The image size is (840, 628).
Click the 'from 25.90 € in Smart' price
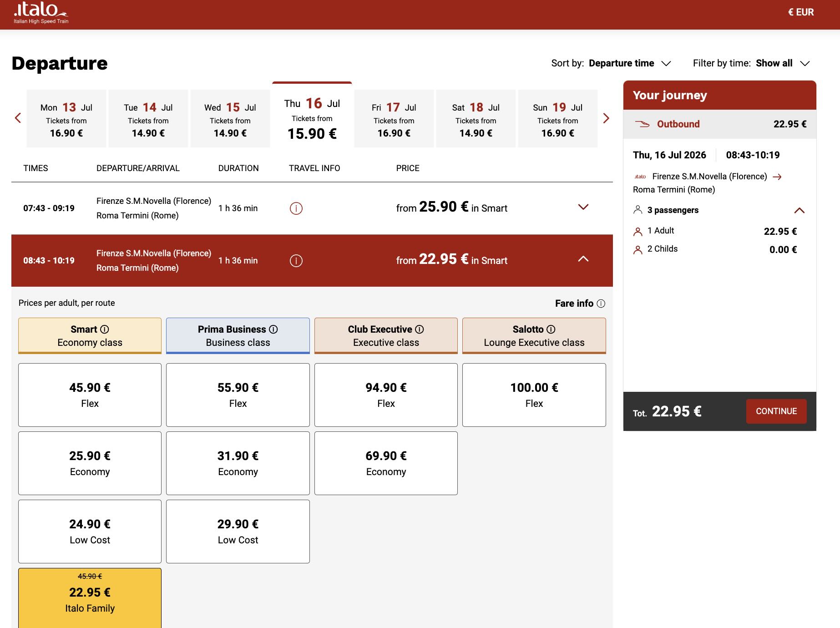pyautogui.click(x=451, y=208)
